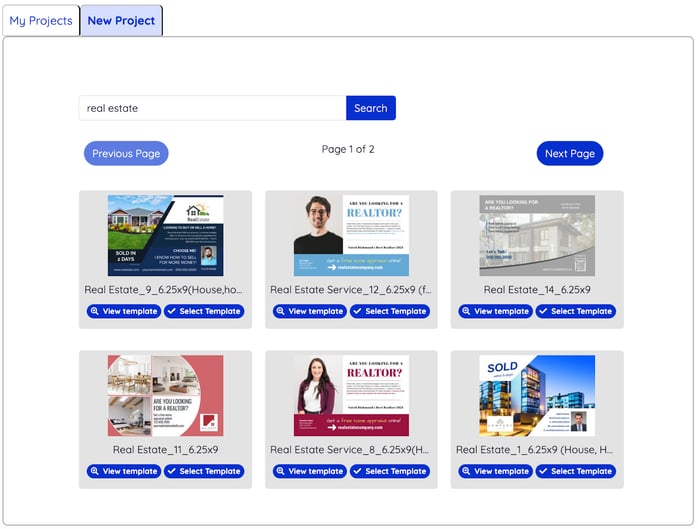Go to the Next Page of results
698x529 pixels.
point(569,153)
